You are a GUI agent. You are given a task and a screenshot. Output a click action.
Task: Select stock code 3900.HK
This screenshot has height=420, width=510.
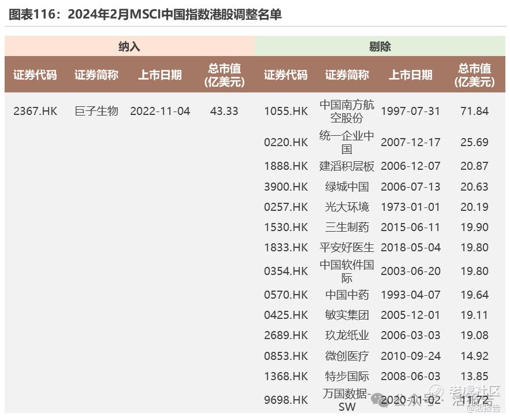pyautogui.click(x=286, y=187)
